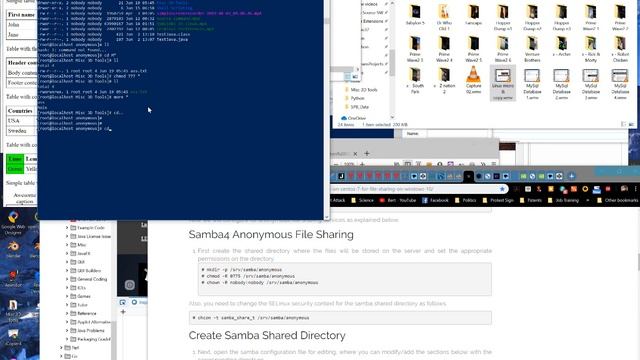
Task: Expand the GUI Builders folder node
Action: [x=67, y=271]
